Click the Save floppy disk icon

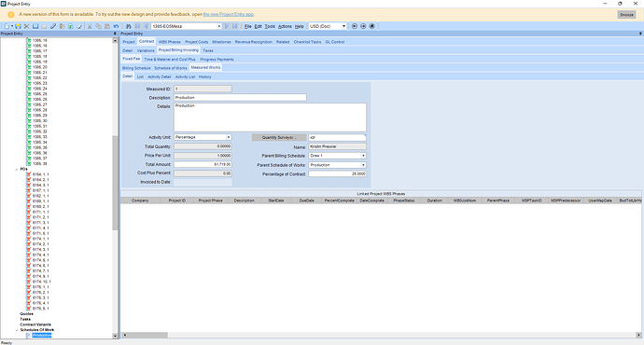click(18, 26)
